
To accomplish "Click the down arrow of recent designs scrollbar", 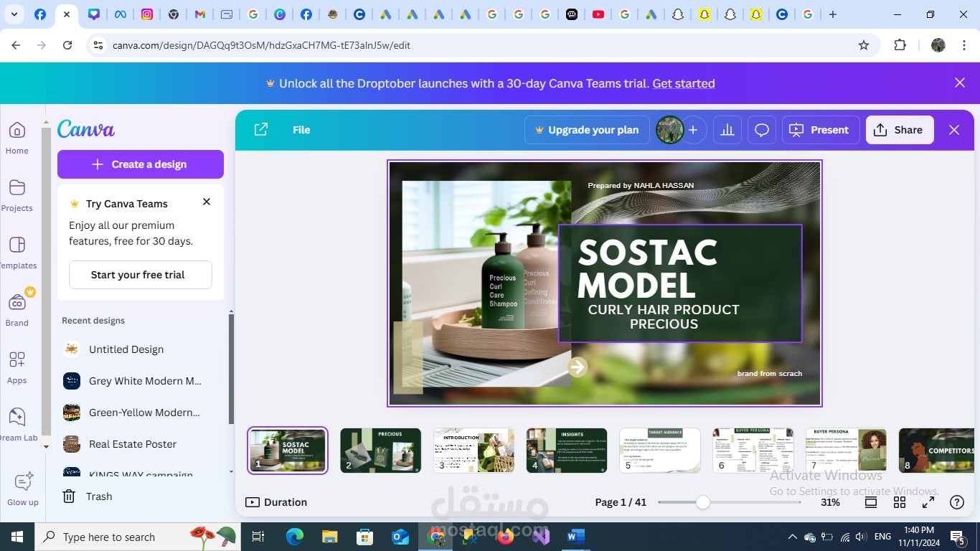I will coord(231,471).
